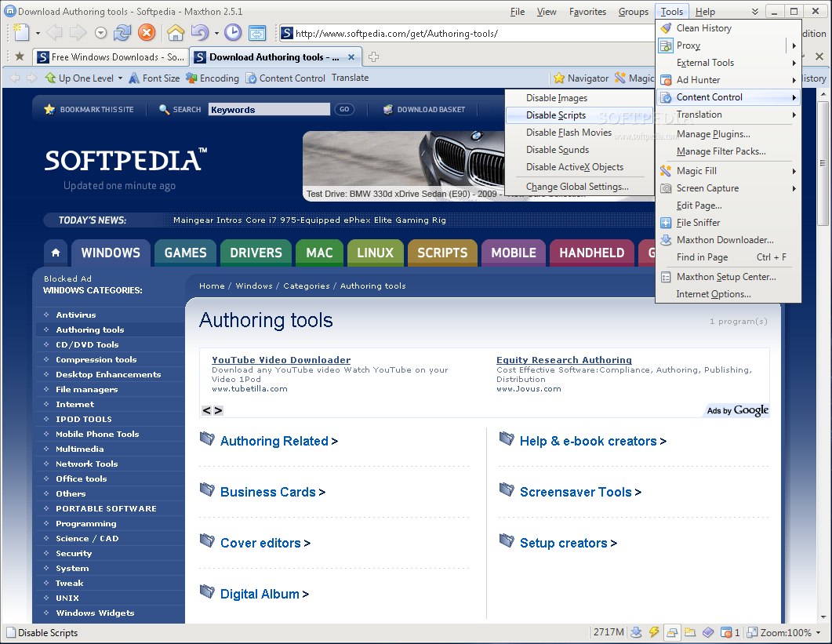This screenshot has height=644, width=832.
Task: Select Edit Page menu entry
Action: point(728,206)
